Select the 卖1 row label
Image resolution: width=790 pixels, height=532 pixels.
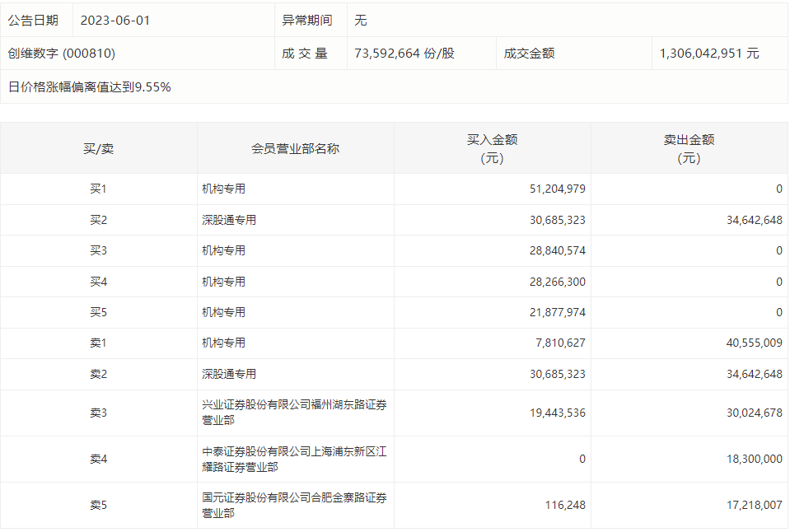pyautogui.click(x=98, y=343)
